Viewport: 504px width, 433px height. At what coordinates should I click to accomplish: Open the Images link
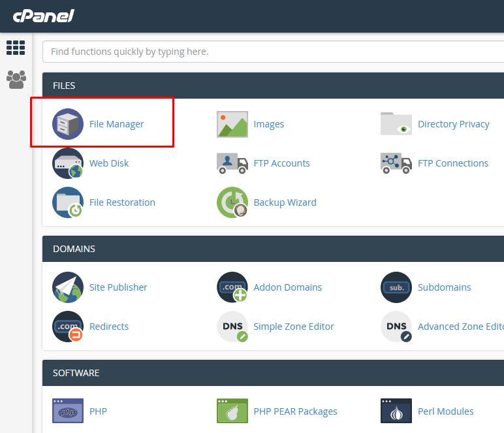coord(269,124)
